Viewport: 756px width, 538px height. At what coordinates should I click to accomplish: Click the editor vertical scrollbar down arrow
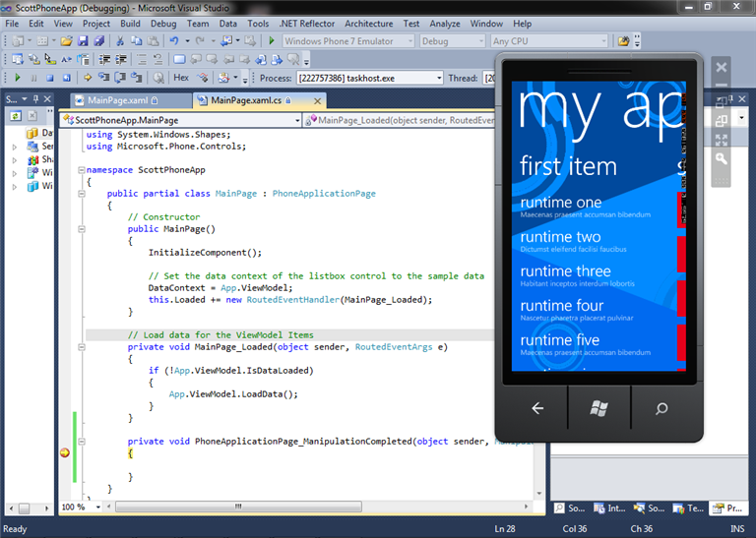(539, 494)
